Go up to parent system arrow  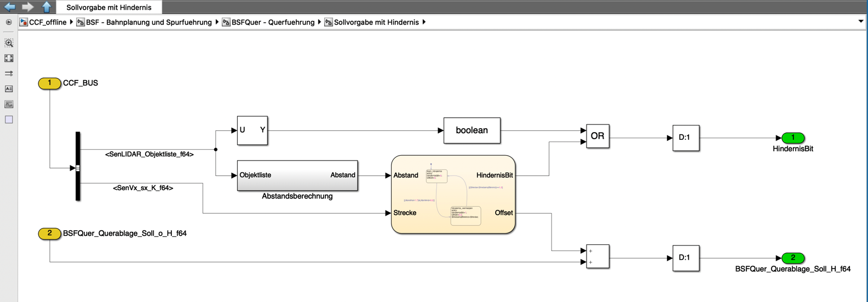click(x=47, y=7)
